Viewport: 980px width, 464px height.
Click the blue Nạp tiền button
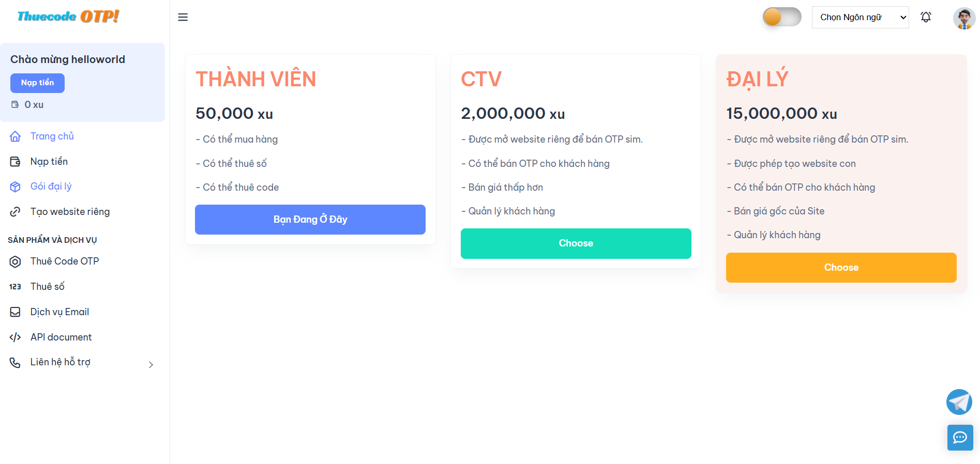click(x=37, y=83)
